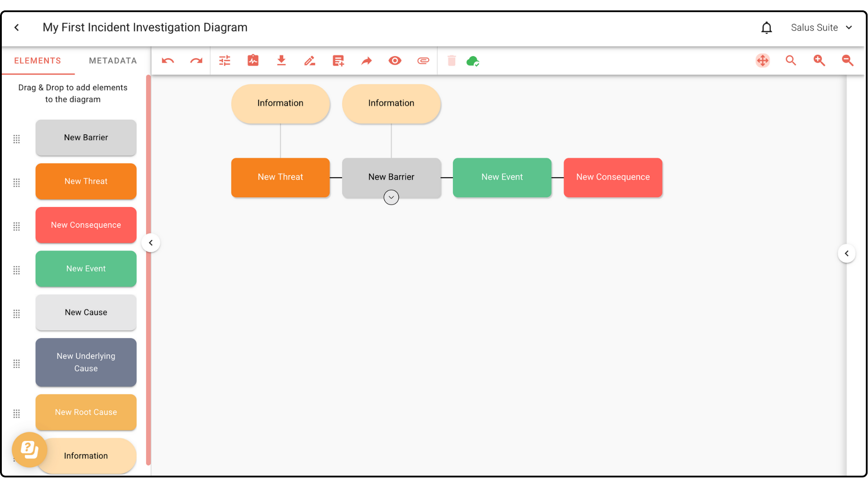
Task: Toggle the eye visibility icon
Action: [x=395, y=61]
